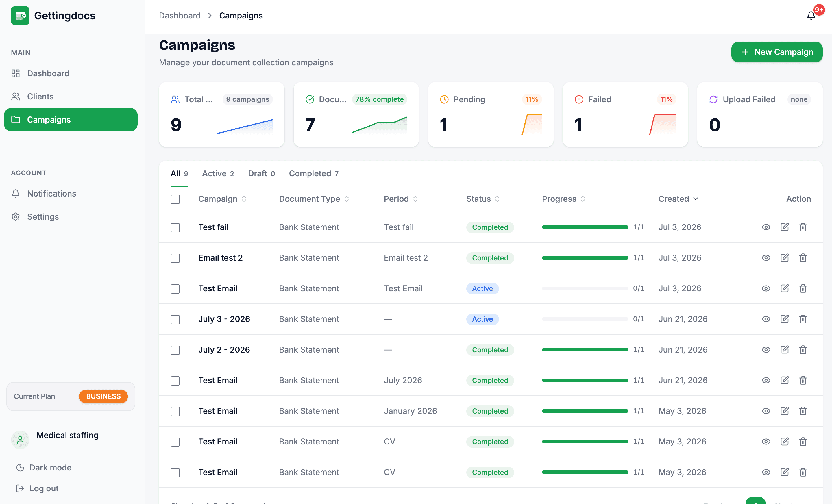Check the Test fail row checkbox
Image resolution: width=832 pixels, height=504 pixels.
pos(175,227)
